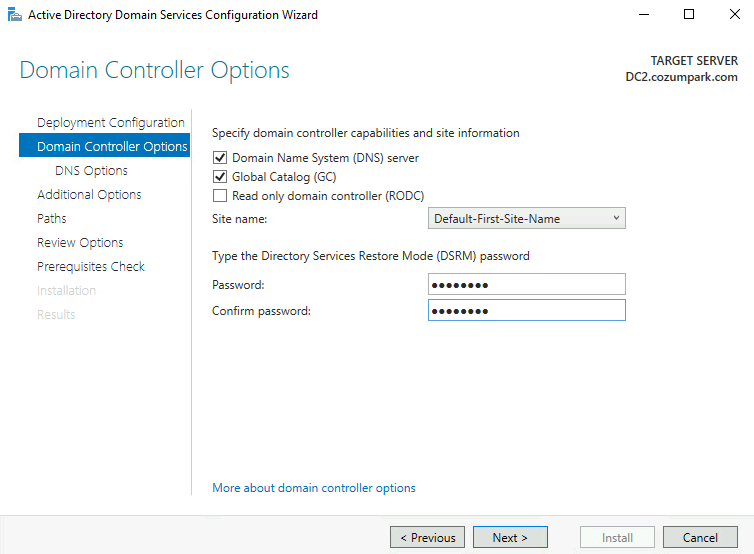Screen dimensions: 754x554
Task: Maximize the wizard window
Action: point(689,14)
